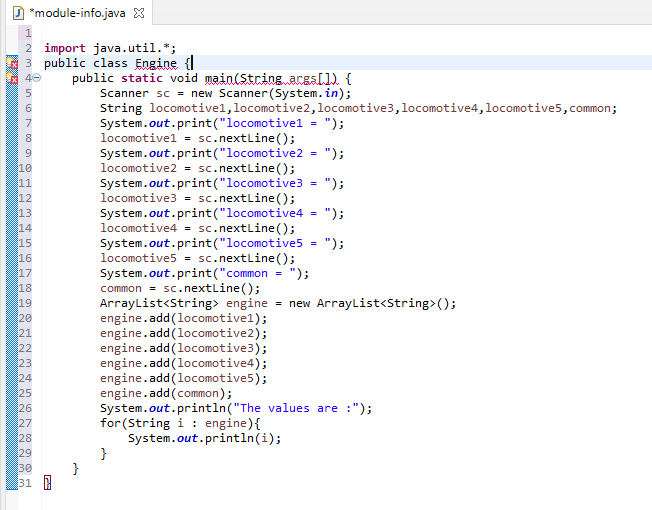Viewport: 652px width, 510px height.
Task: Click the "locomotive4 = " print statement
Action: 222,213
